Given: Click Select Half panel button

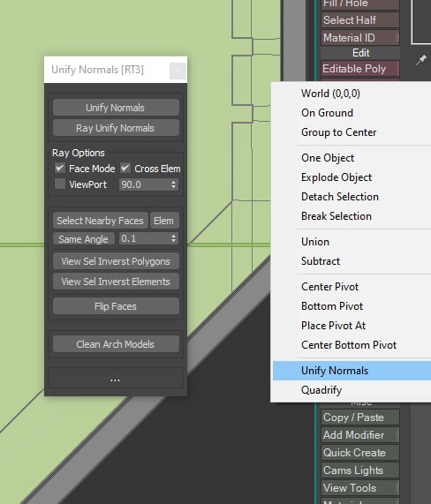Looking at the screenshot, I should pos(360,20).
